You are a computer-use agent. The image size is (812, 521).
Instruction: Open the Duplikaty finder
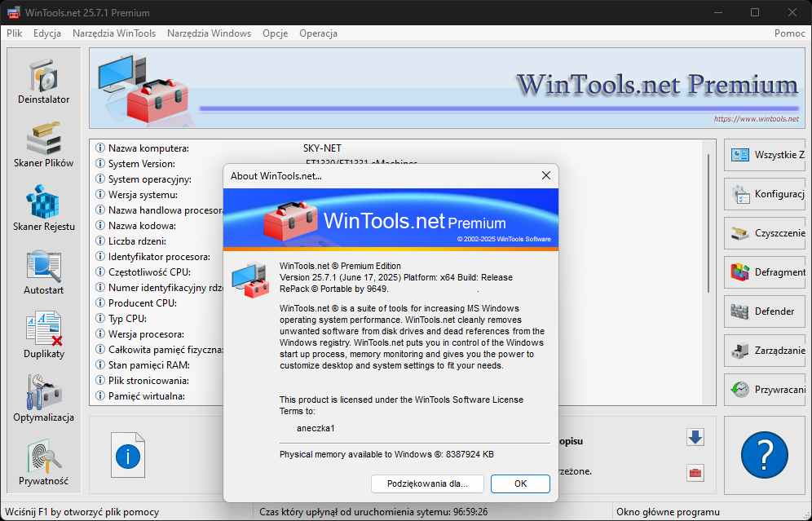tap(43, 337)
